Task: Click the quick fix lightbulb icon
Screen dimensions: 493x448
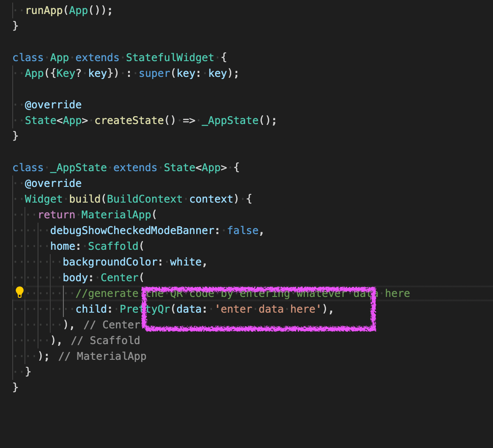Action: [19, 292]
